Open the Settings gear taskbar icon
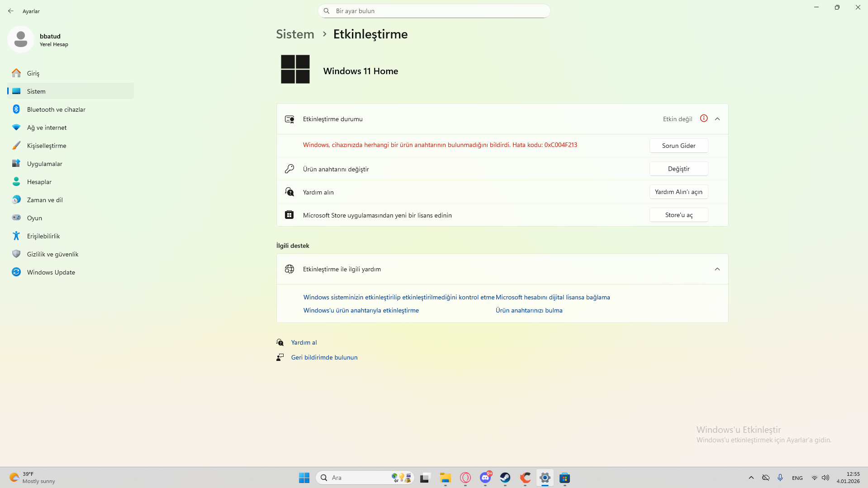Screen dimensions: 868x488 [x=545, y=478]
